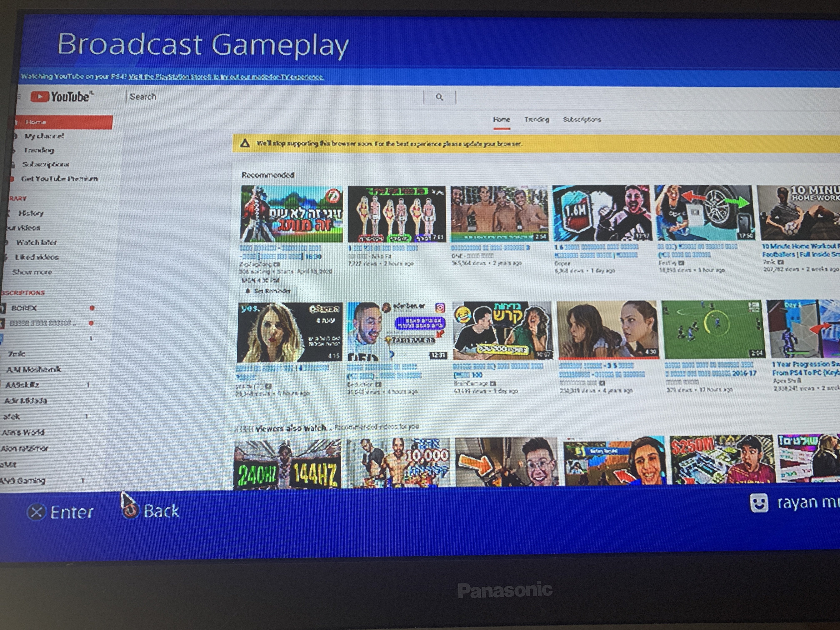The image size is (840, 630).
Task: Open the 10 Minute Home Workout video title
Action: pyautogui.click(x=800, y=250)
